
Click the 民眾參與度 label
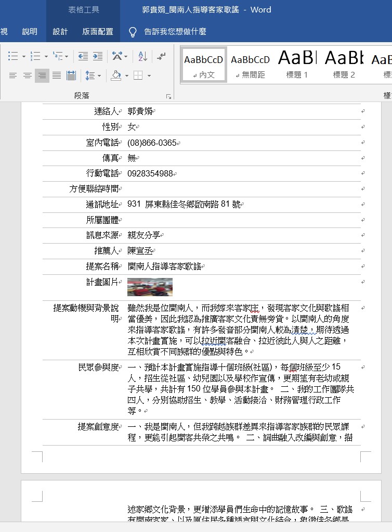pyautogui.click(x=98, y=368)
